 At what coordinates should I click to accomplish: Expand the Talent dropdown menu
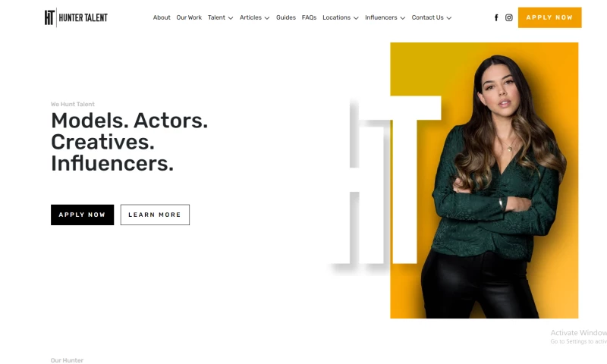click(x=220, y=17)
